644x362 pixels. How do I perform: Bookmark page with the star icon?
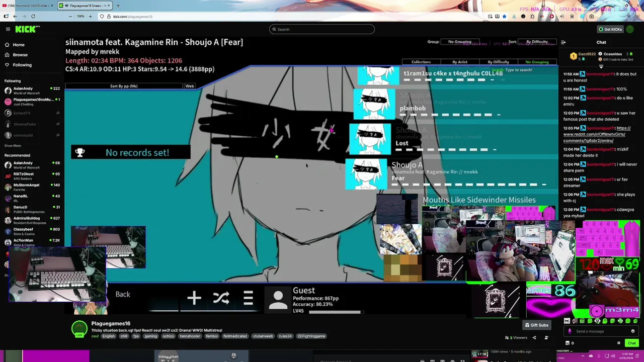point(505,17)
